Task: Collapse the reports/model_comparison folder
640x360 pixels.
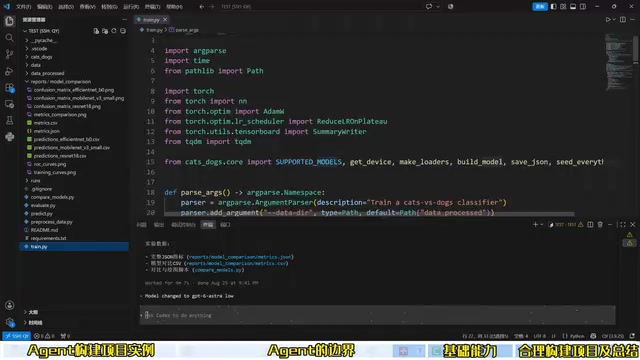Action: [x=27, y=82]
